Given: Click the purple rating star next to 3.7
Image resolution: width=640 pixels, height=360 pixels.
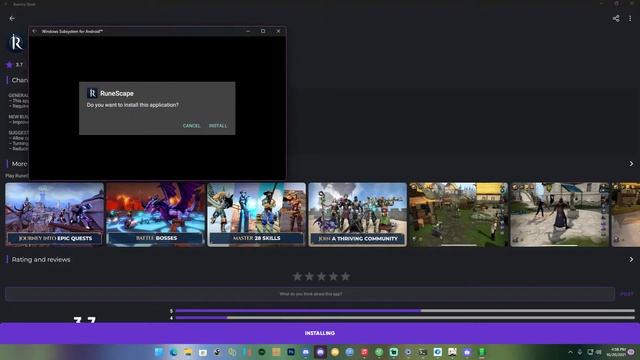Looking at the screenshot, I should (9, 64).
